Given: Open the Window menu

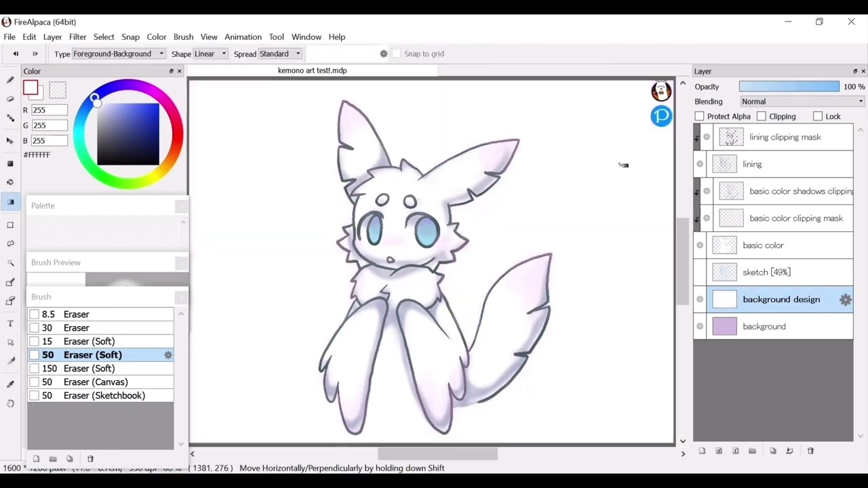Looking at the screenshot, I should click(x=307, y=37).
